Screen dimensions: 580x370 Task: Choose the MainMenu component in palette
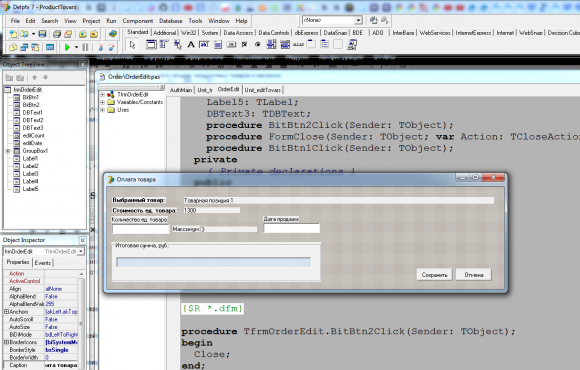click(x=163, y=44)
